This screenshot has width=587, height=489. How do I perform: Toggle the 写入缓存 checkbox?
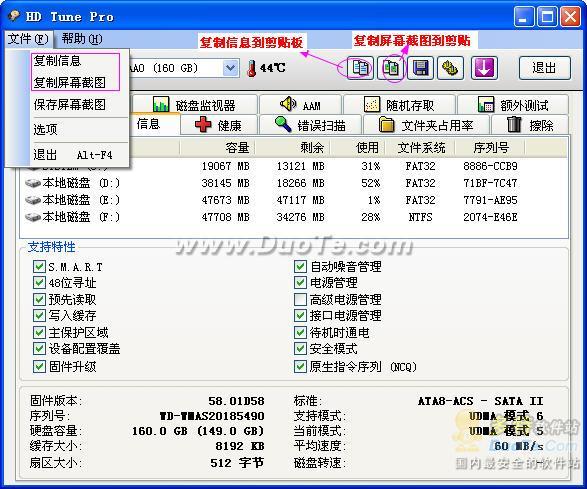[x=39, y=315]
